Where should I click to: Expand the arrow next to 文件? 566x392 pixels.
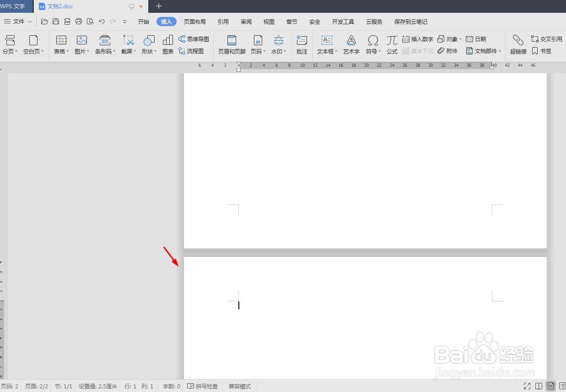pyautogui.click(x=30, y=21)
